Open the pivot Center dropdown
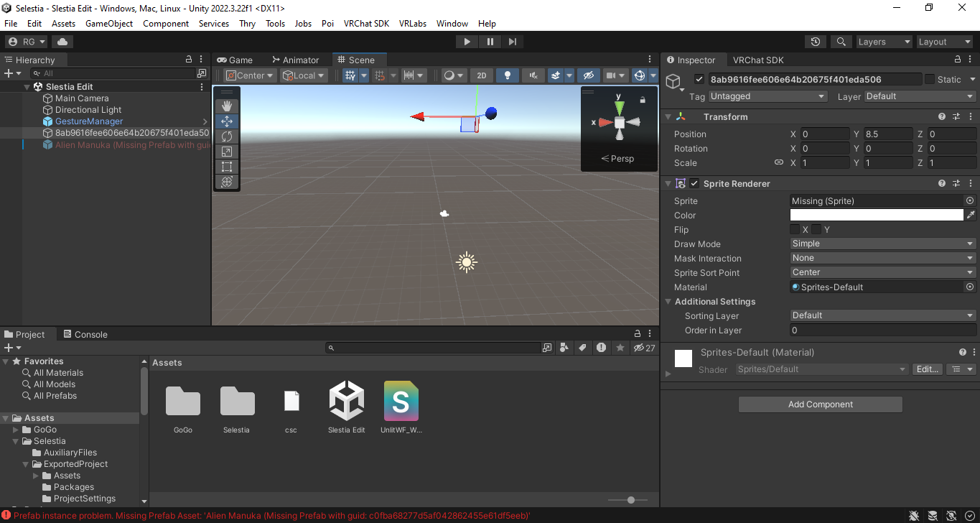 pos(250,75)
